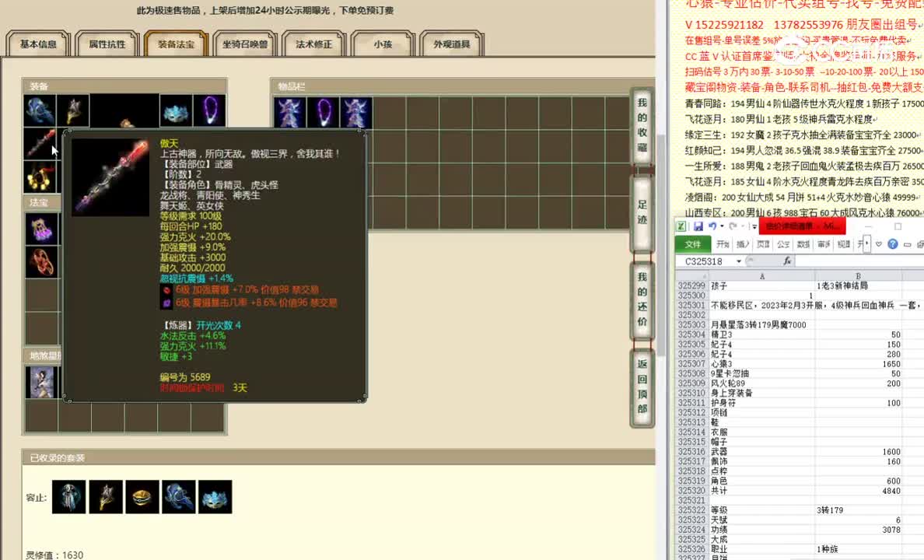Click the Excel application icon

(681, 226)
